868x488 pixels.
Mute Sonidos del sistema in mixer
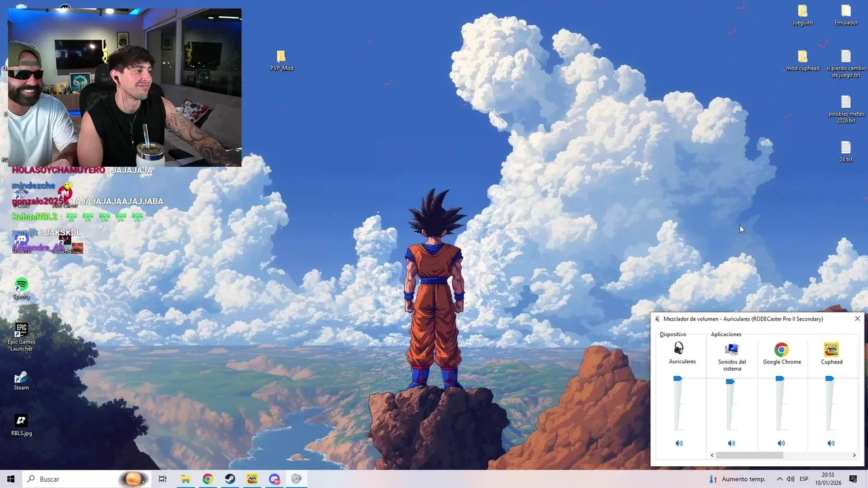click(731, 443)
